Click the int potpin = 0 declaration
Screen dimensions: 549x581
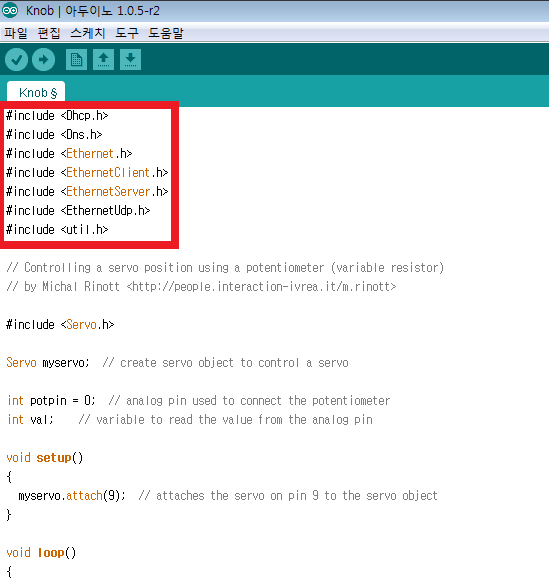51,401
